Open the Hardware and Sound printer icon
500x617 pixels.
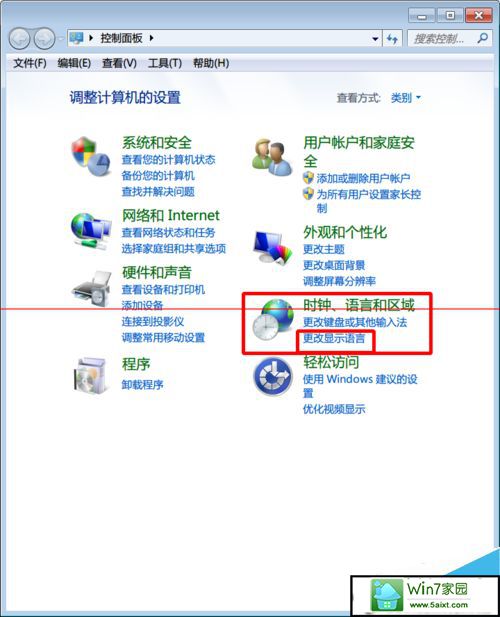click(x=91, y=289)
